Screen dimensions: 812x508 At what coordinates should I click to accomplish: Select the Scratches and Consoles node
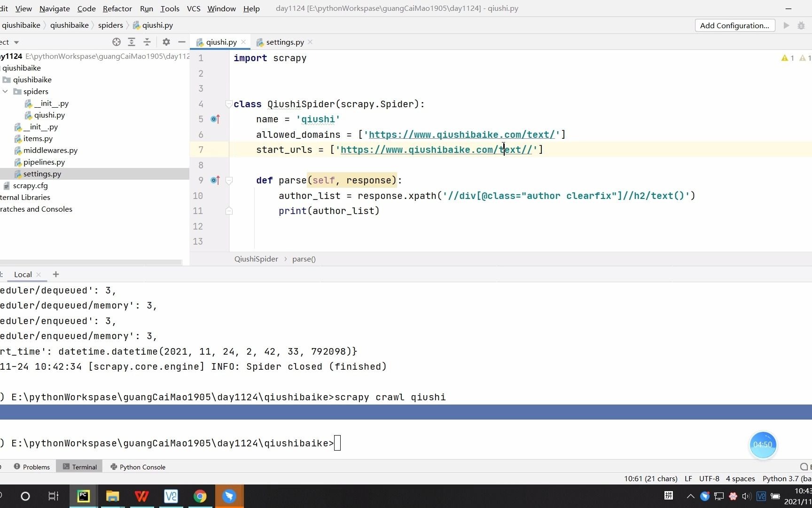click(36, 209)
